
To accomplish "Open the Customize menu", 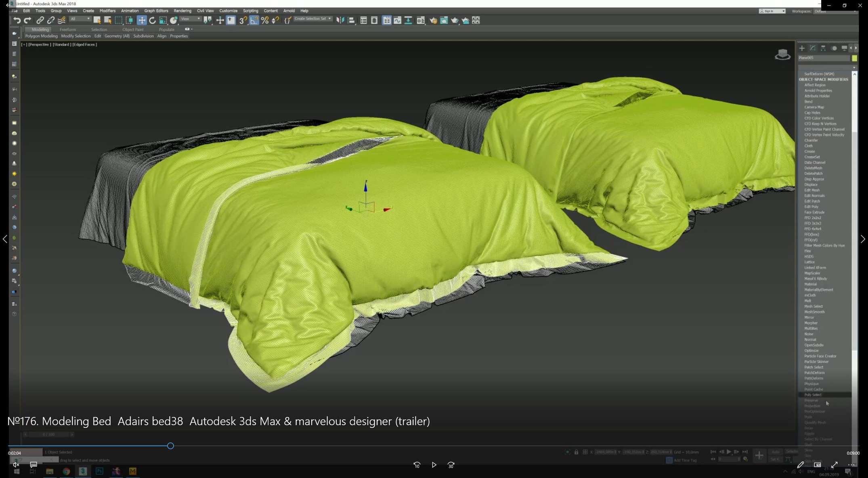I will point(228,11).
